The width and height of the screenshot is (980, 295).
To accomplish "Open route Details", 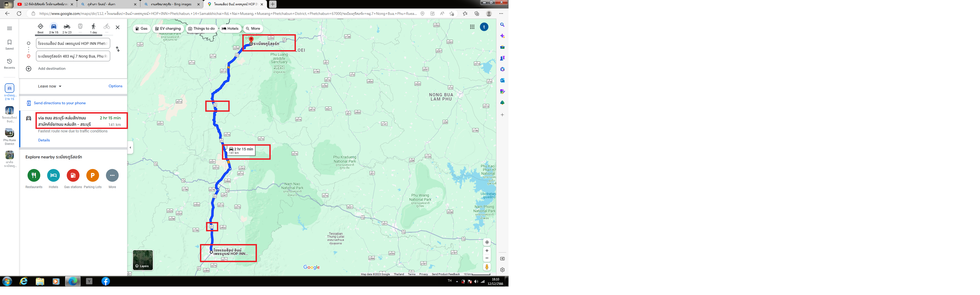I will (x=44, y=140).
